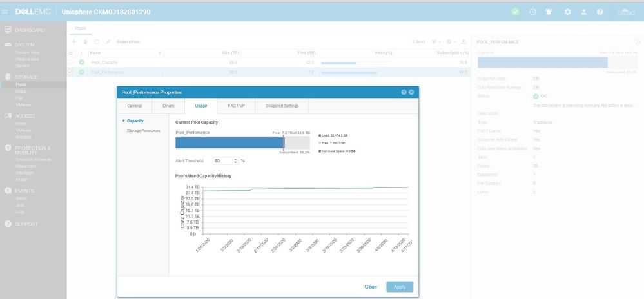Open Dashboard in the sidebar
This screenshot has height=299, width=644.
coord(30,30)
